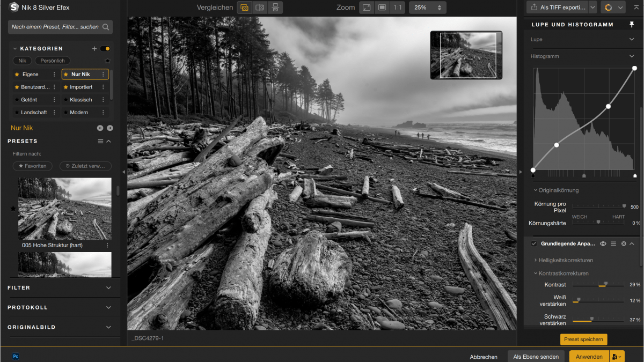Open the Presets list view menu icon
This screenshot has width=644, height=362.
(100, 141)
